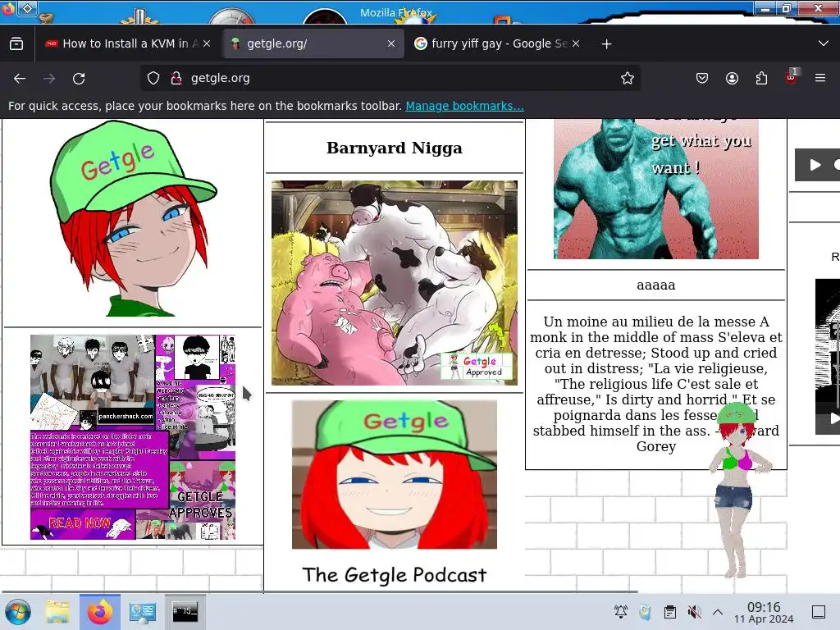The height and width of the screenshot is (630, 840).
Task: Open the Start menu orb
Action: point(18,612)
